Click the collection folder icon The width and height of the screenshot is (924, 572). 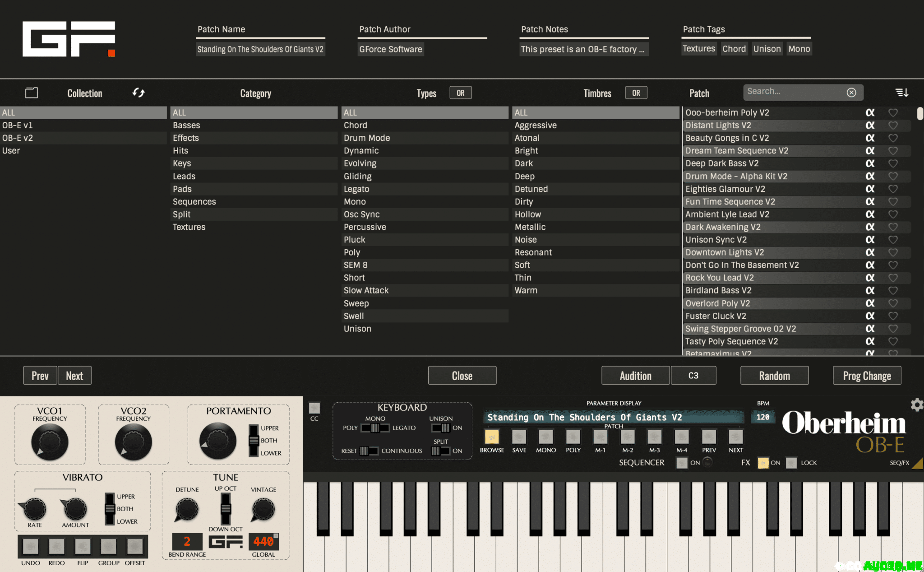32,93
